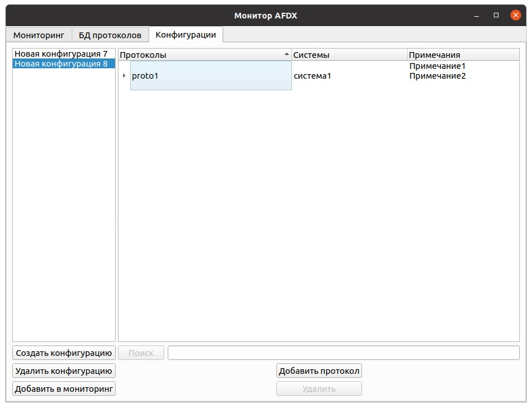This screenshot has width=532, height=408.
Task: Close the Монитор AFDX window
Action: point(515,15)
